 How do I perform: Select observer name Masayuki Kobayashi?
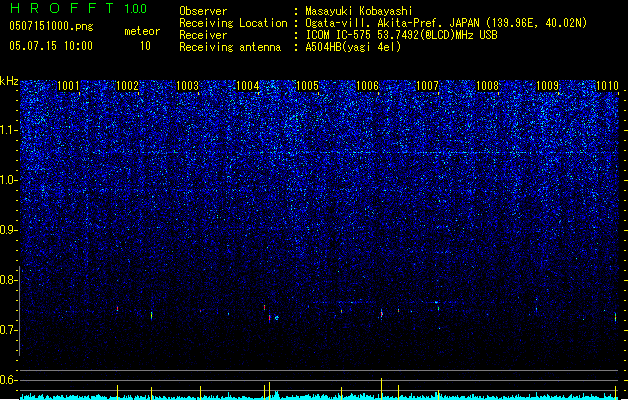pos(359,11)
